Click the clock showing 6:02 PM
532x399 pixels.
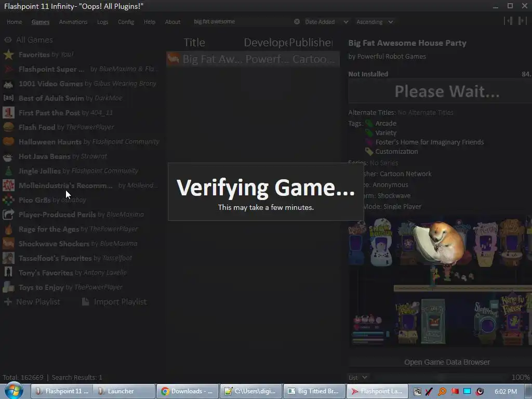point(506,392)
